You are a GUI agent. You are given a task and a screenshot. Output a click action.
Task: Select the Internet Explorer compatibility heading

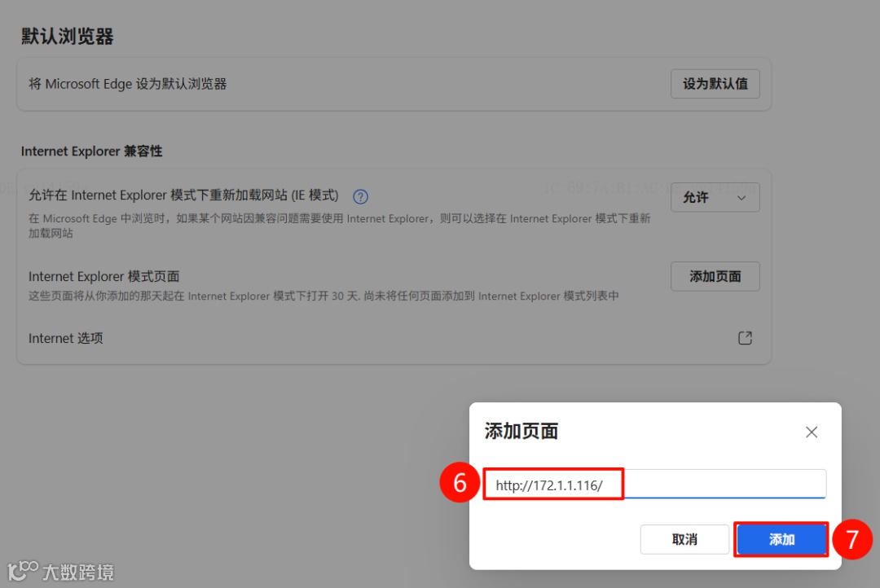click(x=91, y=151)
